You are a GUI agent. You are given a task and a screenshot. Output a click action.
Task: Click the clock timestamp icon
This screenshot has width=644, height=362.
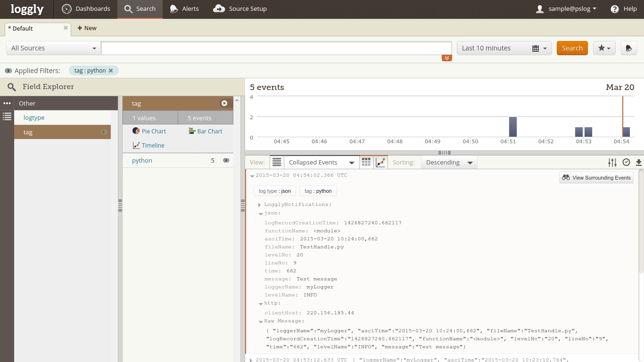626,163
